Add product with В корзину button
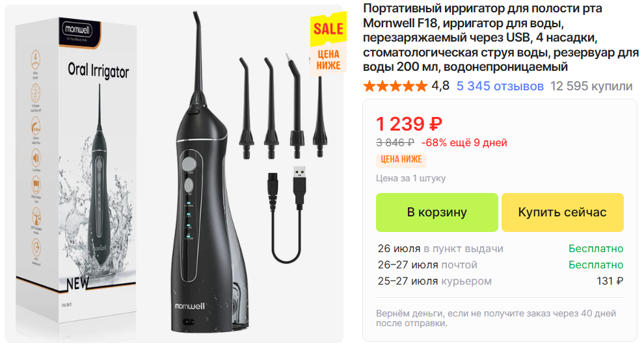The height and width of the screenshot is (347, 644). pos(437,212)
